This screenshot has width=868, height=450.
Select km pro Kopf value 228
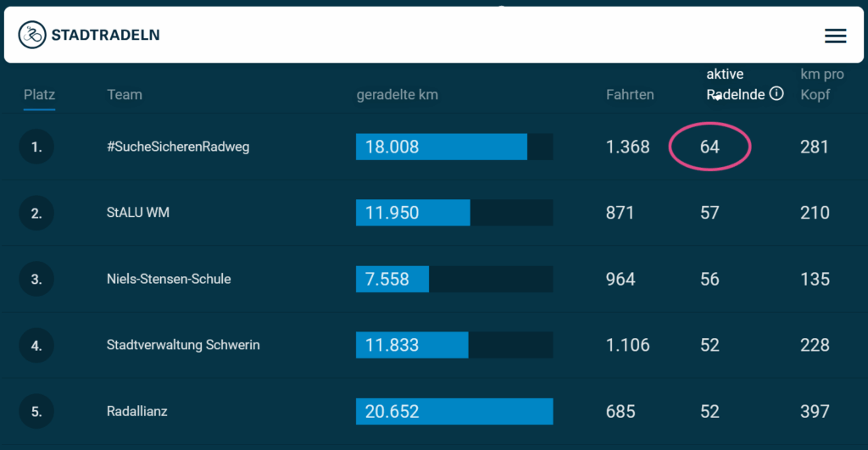click(x=815, y=345)
